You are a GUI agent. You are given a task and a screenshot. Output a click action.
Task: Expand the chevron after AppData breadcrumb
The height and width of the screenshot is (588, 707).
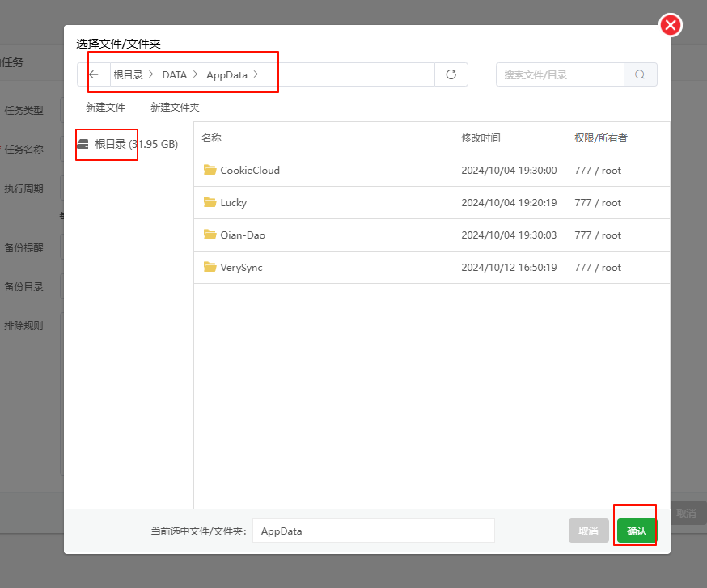(x=256, y=74)
